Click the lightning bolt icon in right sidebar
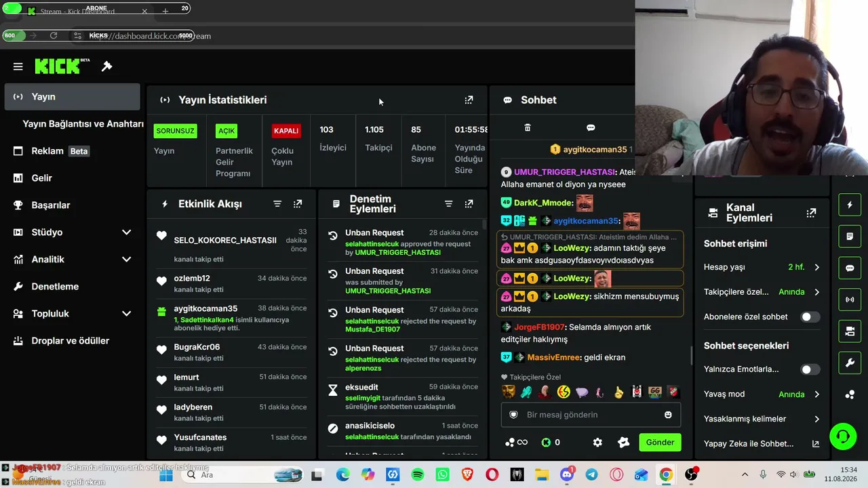Screen dimensions: 868x488 click(850, 205)
